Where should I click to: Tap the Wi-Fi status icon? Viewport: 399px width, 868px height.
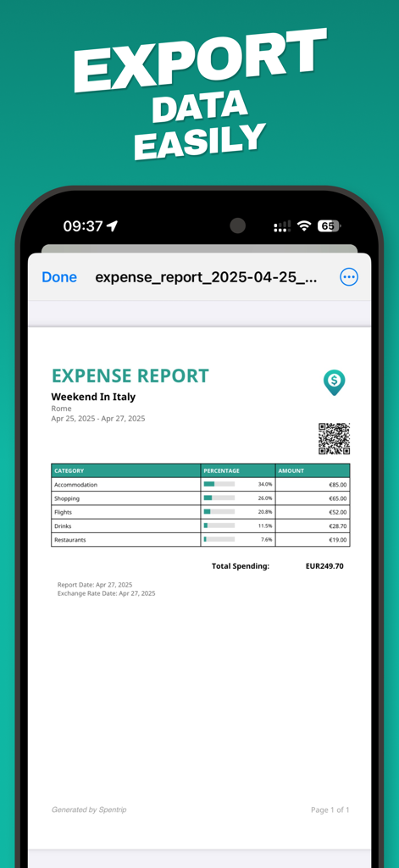click(x=304, y=225)
